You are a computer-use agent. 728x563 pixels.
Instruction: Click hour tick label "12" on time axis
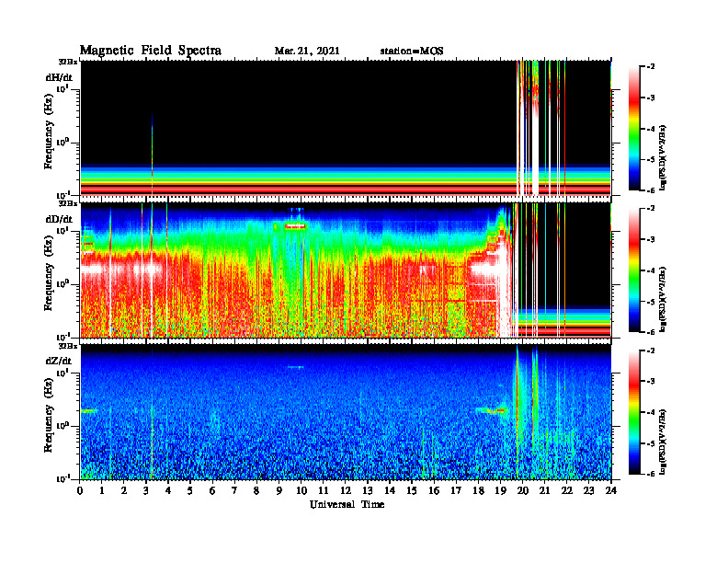pos(346,490)
